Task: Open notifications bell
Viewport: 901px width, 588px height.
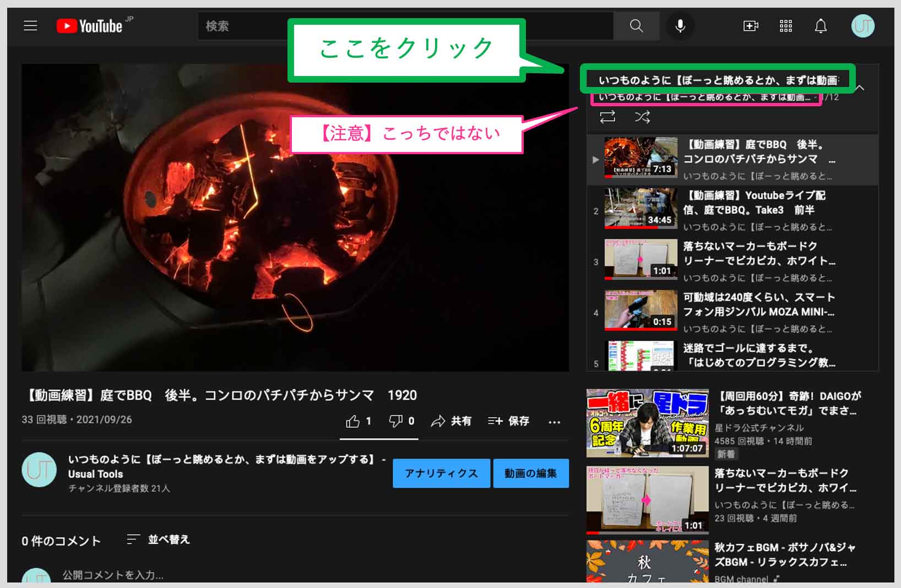Action: click(x=821, y=26)
